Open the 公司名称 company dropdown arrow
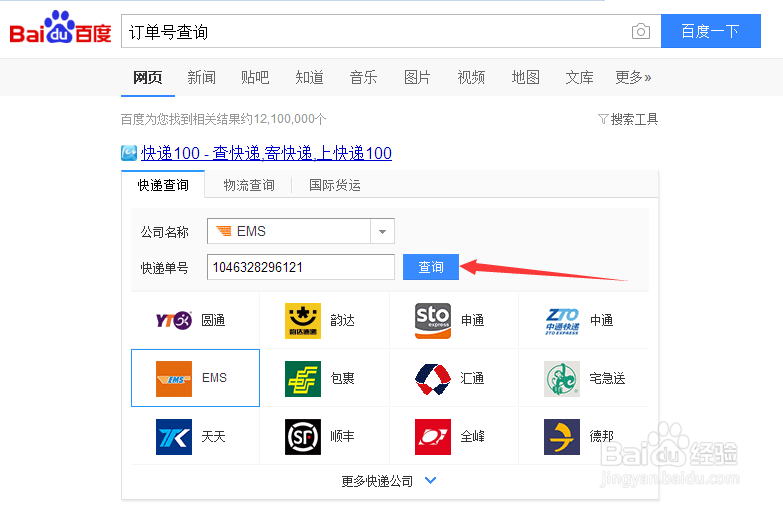783x505 pixels. [x=383, y=231]
